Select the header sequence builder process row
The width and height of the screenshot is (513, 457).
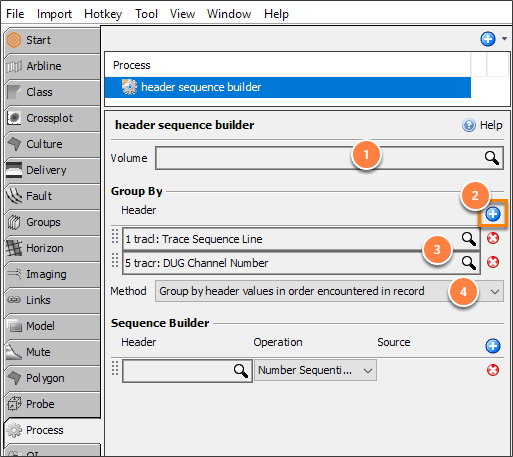coord(288,87)
